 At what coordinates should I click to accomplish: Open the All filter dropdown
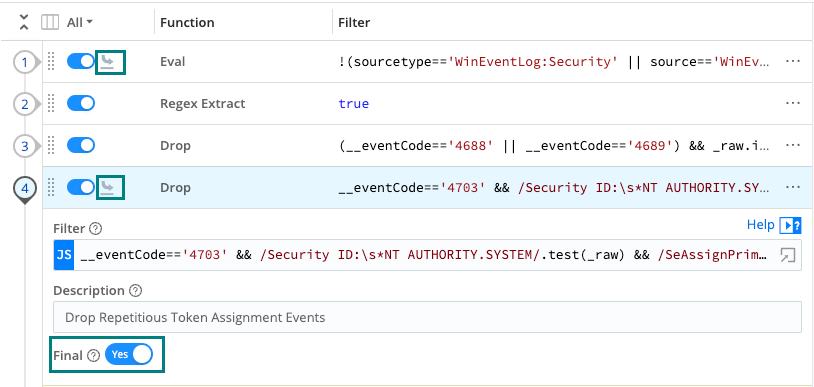pyautogui.click(x=80, y=22)
